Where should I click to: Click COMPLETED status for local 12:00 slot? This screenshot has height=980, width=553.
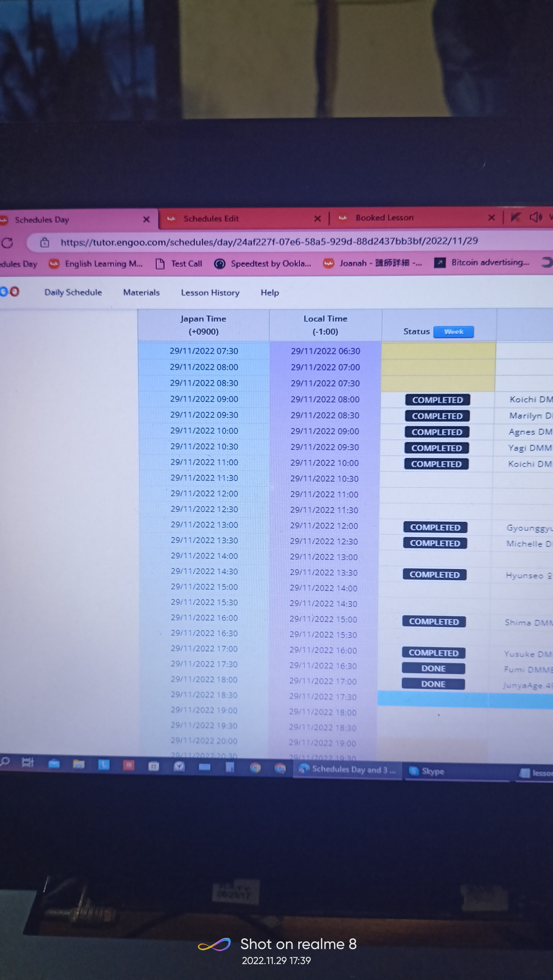435,527
